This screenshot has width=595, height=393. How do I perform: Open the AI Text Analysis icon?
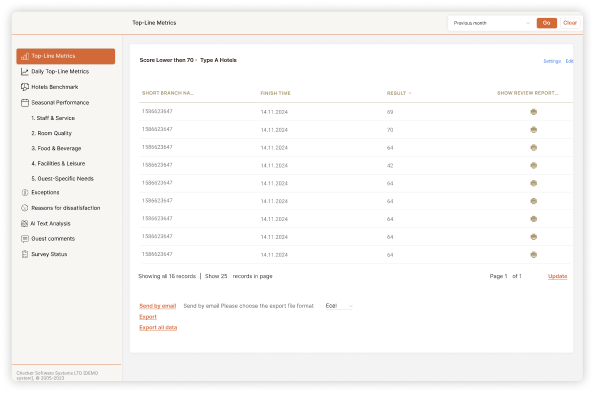(x=25, y=223)
